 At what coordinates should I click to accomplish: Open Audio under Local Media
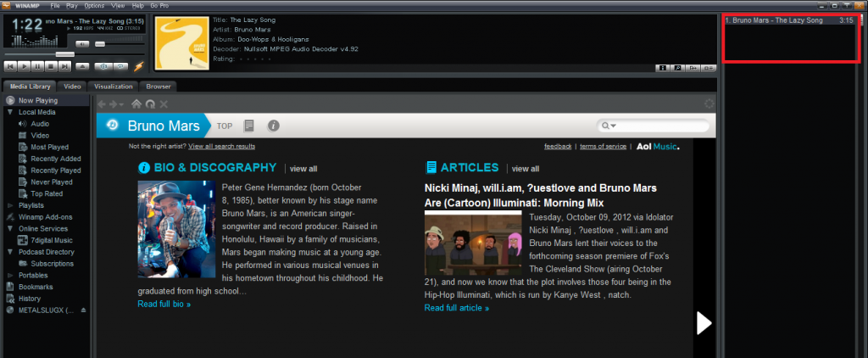tap(40, 124)
